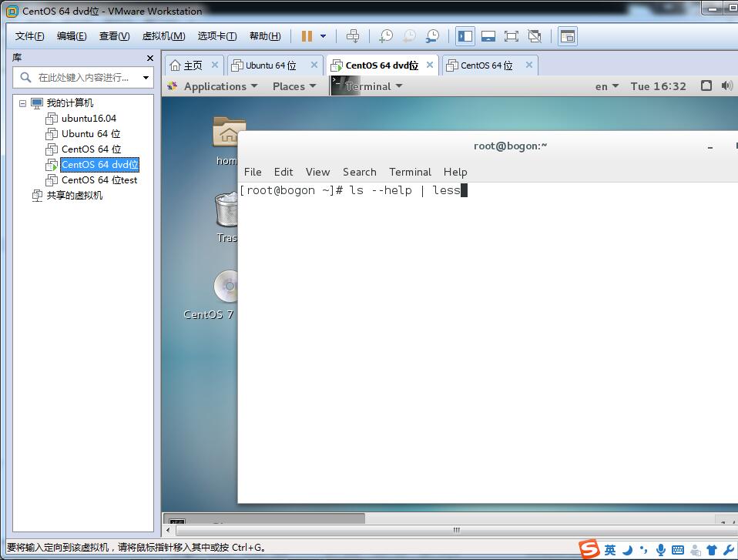Image resolution: width=738 pixels, height=560 pixels.
Task: Close the rightmost CentOS 64 位 tab
Action: click(x=529, y=65)
